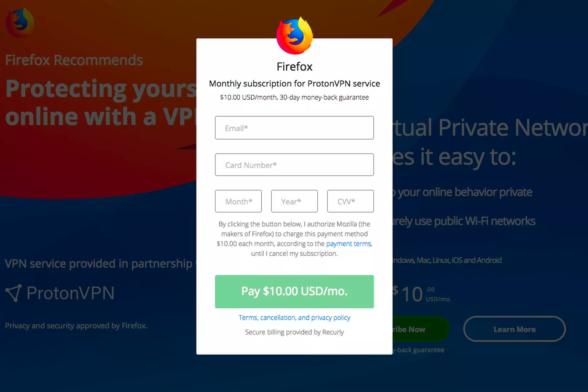Click Privacy and security approved by Firefox text
This screenshot has width=588, height=392.
pos(76,326)
